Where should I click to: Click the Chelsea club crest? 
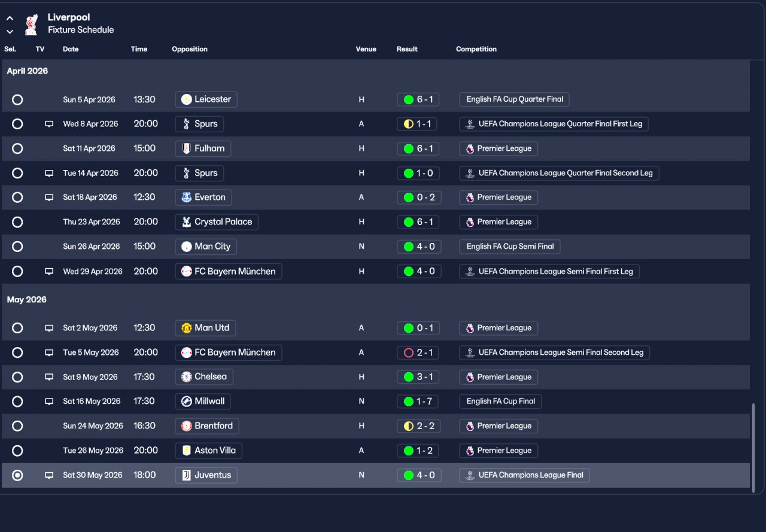click(187, 377)
